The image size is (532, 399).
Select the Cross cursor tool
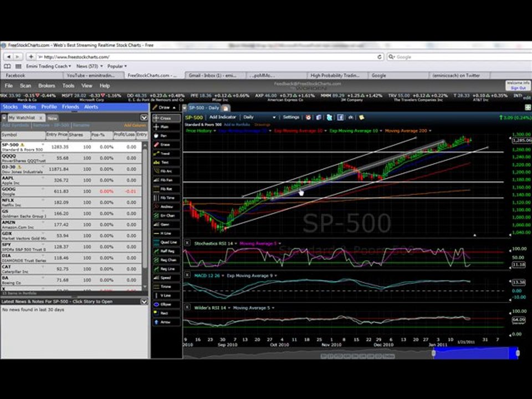click(166, 118)
